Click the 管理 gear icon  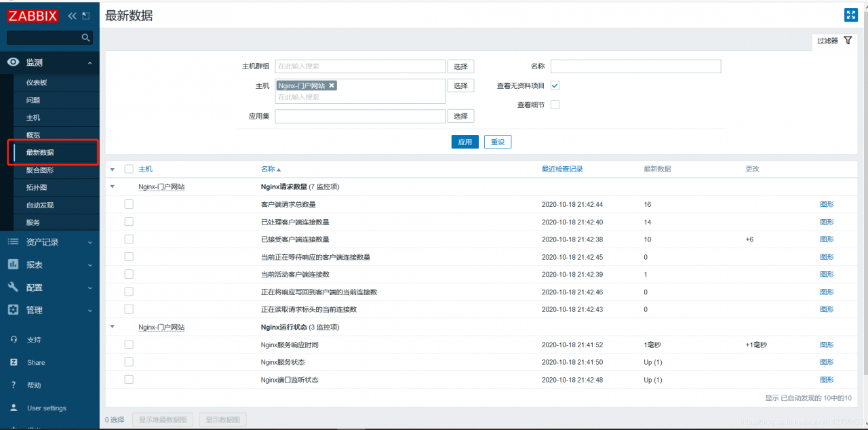tap(13, 310)
